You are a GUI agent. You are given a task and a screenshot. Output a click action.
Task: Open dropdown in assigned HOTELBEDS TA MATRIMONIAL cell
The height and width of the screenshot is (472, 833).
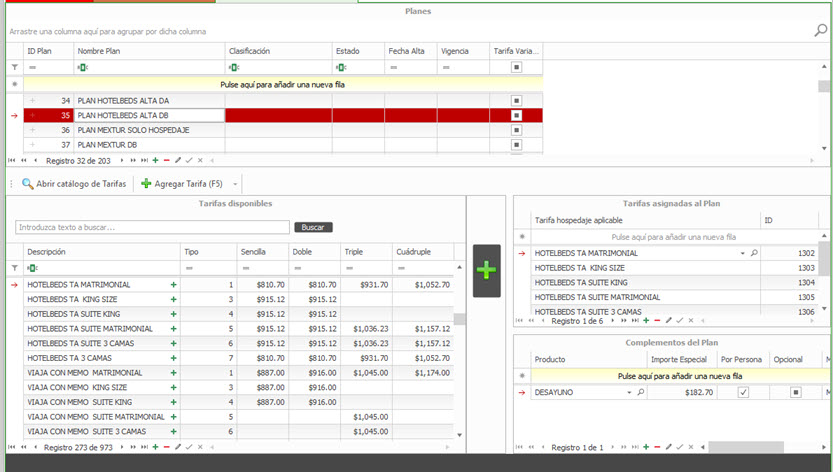[x=743, y=254]
